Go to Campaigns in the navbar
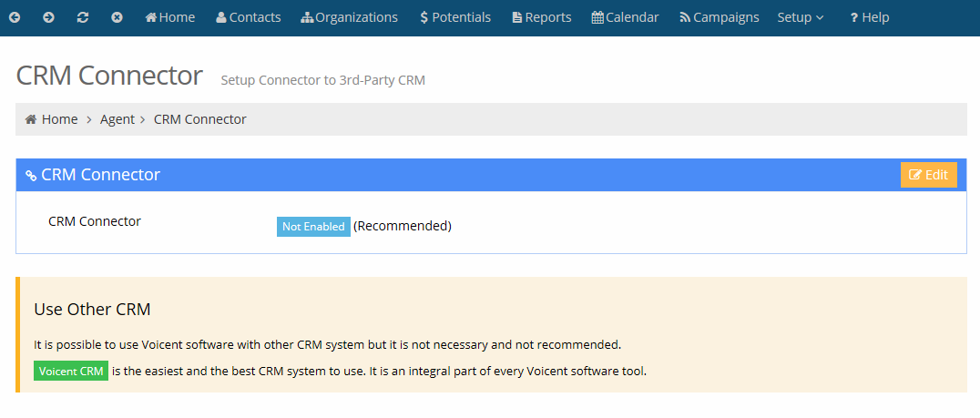 click(720, 17)
